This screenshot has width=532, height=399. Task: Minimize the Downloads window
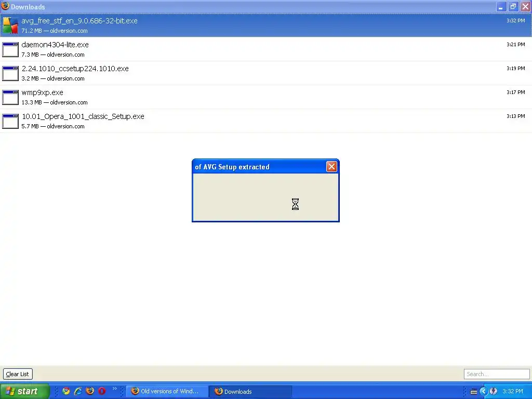tap(501, 6)
